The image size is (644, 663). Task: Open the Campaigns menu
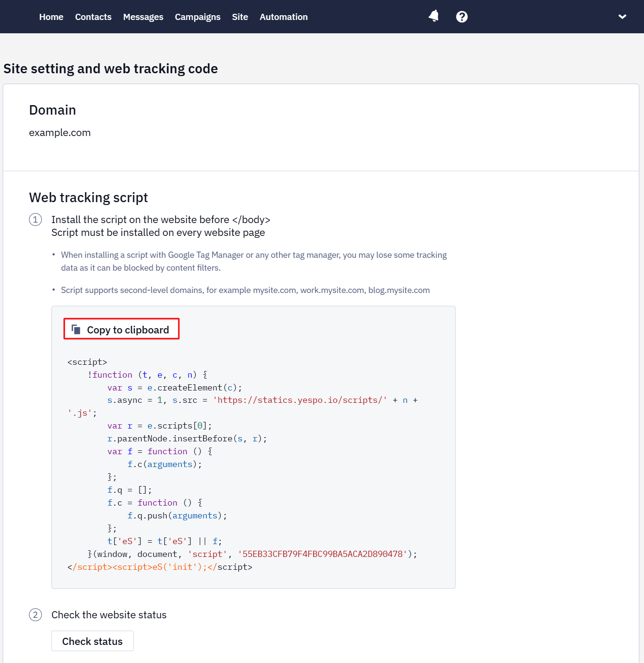[198, 17]
